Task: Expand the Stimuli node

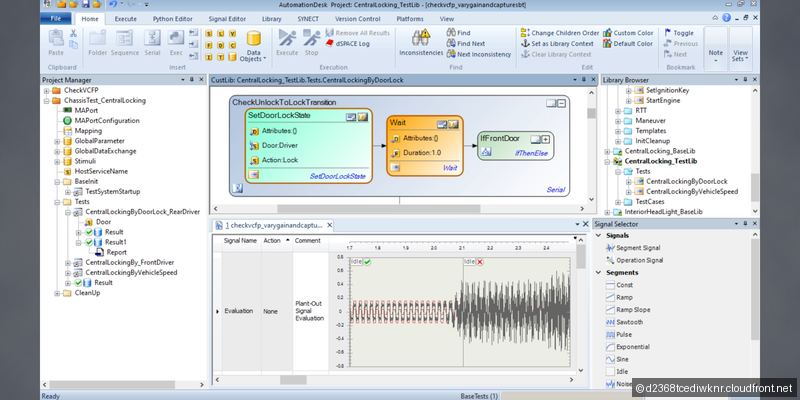Action: click(x=57, y=161)
